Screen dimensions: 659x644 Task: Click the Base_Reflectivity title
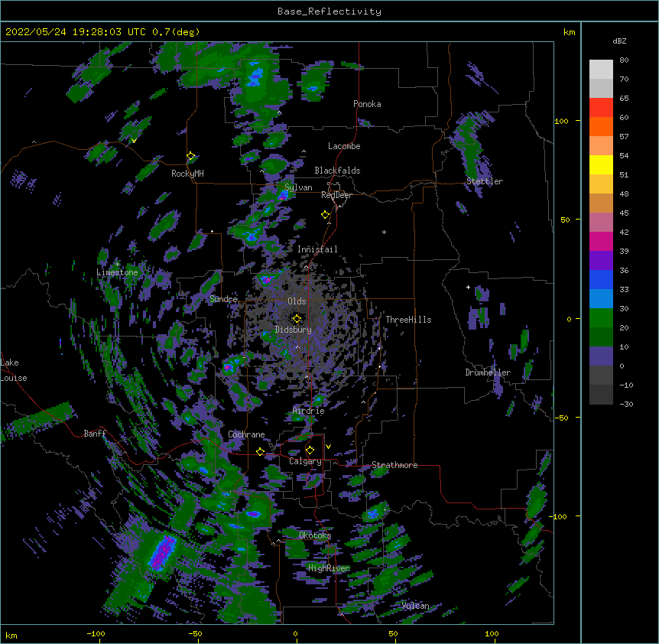point(329,11)
